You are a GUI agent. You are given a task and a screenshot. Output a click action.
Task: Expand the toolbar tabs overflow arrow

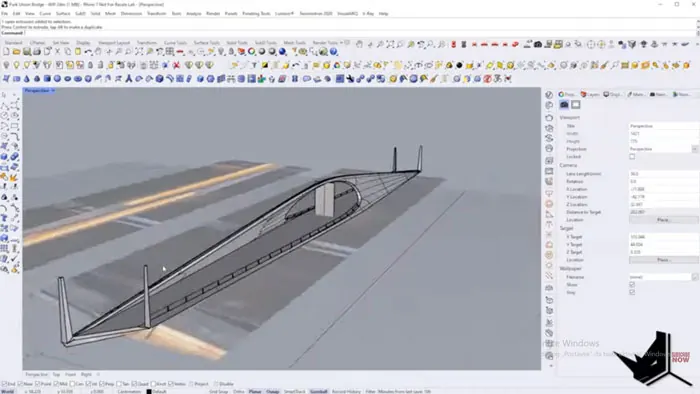tap(342, 43)
